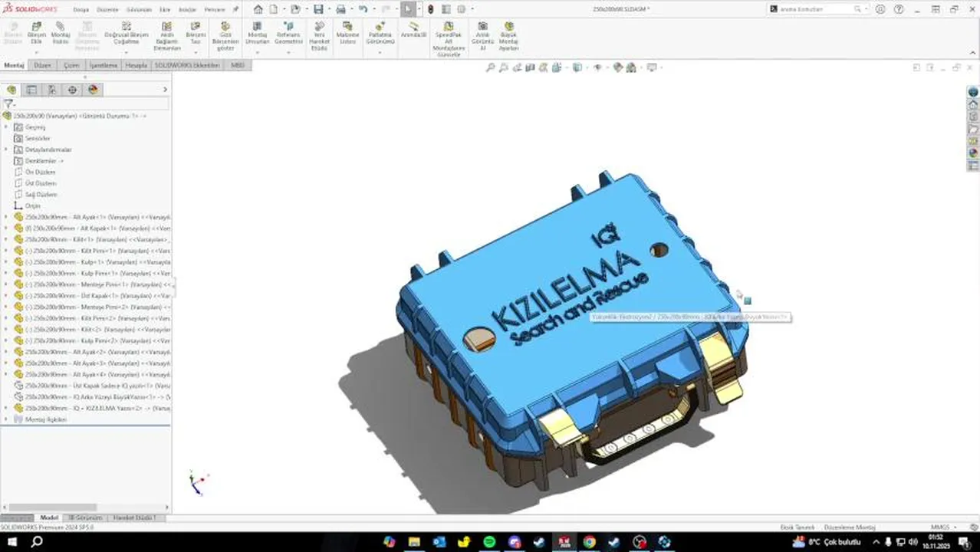Screen dimensions: 980x552
Task: Expand Alt Kapak<1> component
Action: (6, 228)
